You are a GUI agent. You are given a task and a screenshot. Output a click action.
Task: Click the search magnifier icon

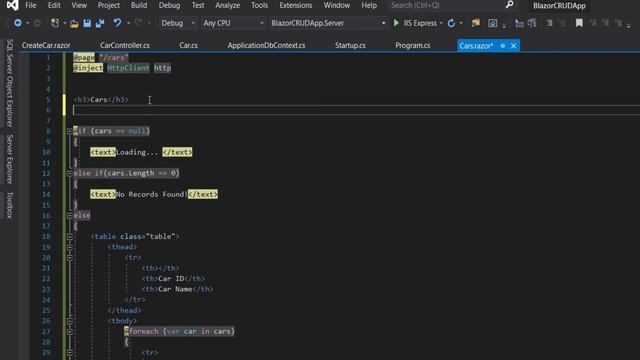[x=509, y=5]
